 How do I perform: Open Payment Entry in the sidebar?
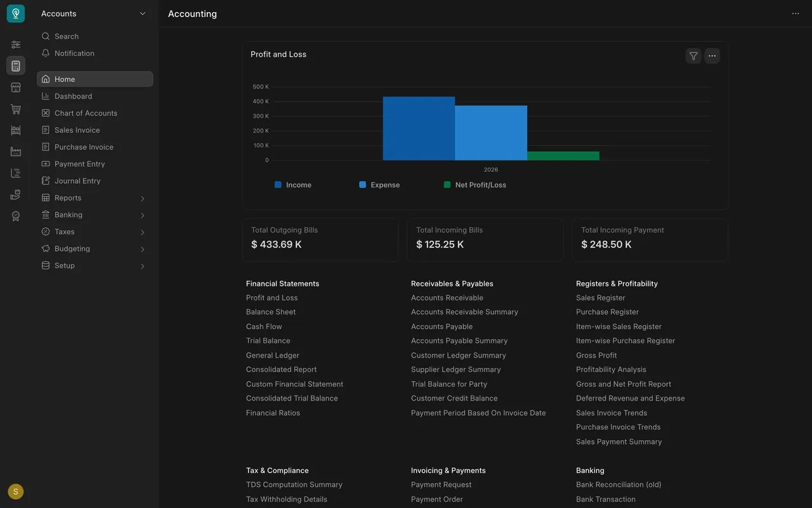95,164
